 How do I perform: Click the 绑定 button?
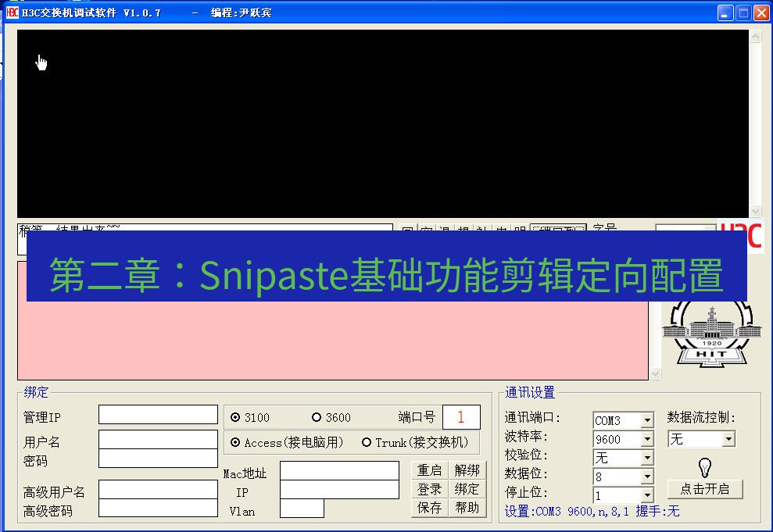467,489
